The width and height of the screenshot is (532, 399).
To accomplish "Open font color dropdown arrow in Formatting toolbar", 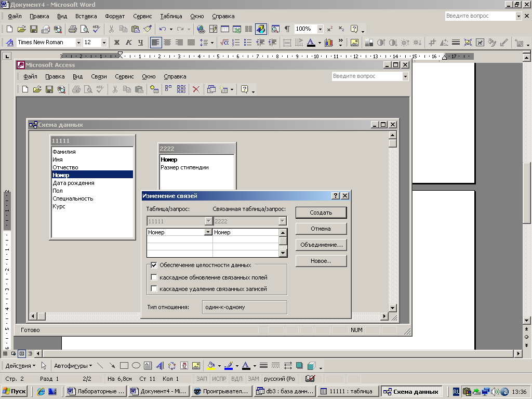I will [320, 43].
